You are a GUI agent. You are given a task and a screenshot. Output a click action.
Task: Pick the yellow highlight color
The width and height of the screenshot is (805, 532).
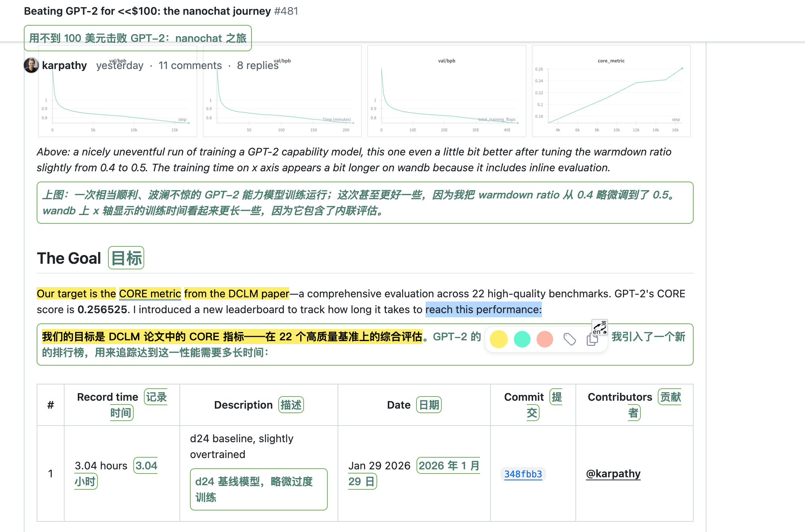[x=498, y=339]
